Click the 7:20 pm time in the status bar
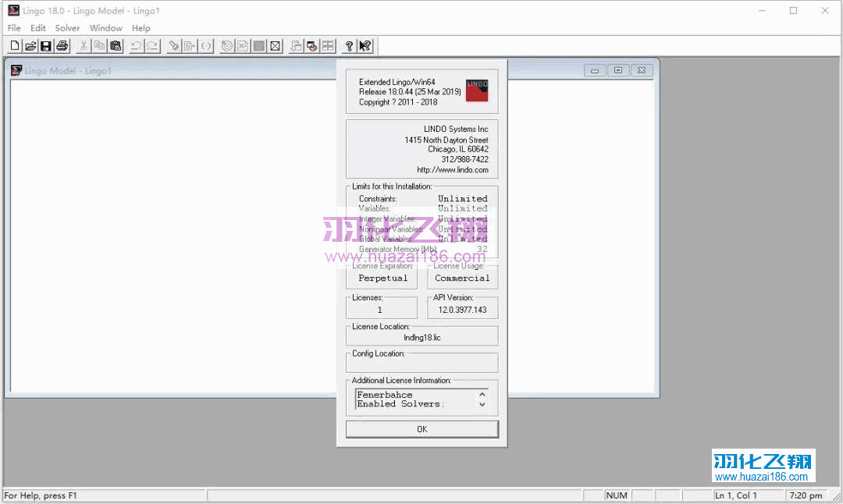This screenshot has height=504, width=843. point(806,495)
